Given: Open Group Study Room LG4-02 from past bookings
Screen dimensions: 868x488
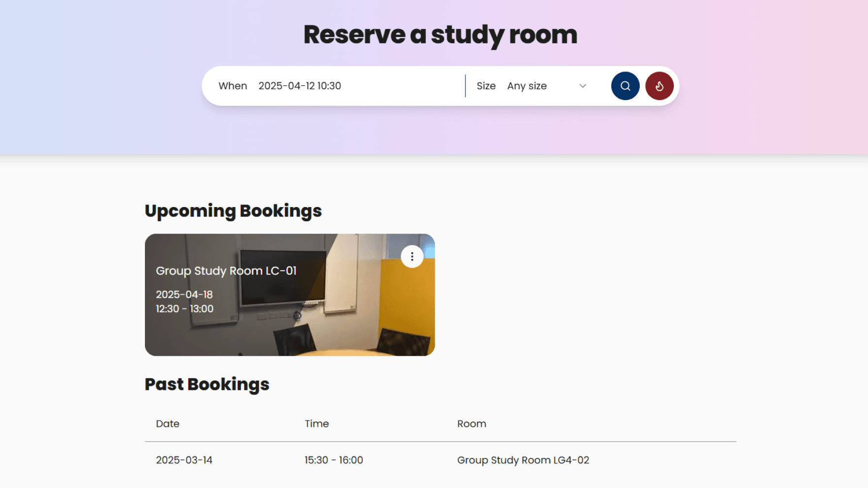Looking at the screenshot, I should (x=523, y=460).
